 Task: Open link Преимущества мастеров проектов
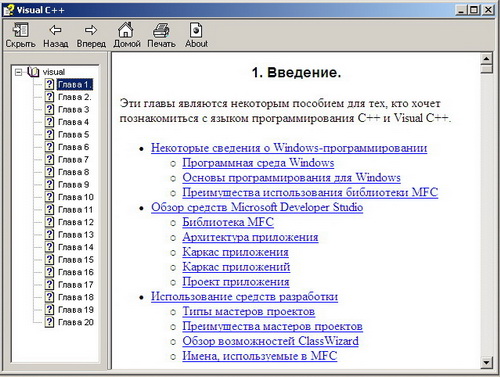pyautogui.click(x=272, y=326)
